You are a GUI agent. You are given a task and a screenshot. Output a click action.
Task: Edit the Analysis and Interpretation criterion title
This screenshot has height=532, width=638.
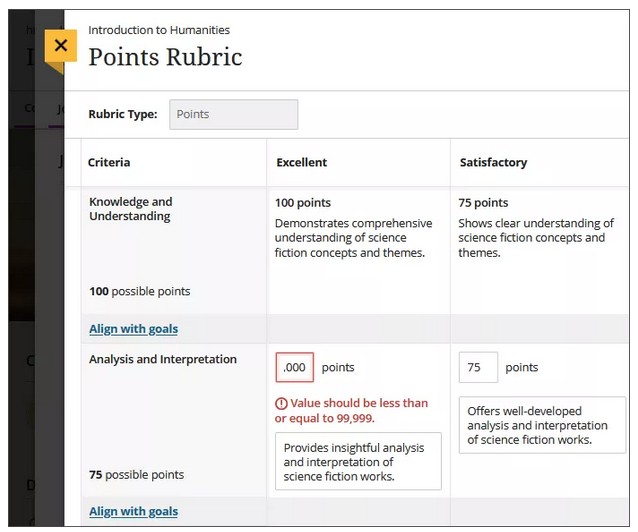[x=163, y=359]
